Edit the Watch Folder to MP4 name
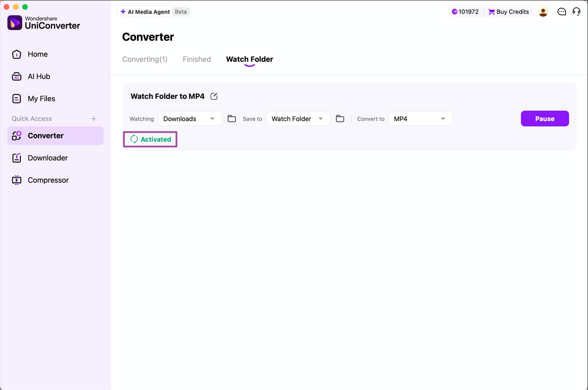The width and height of the screenshot is (588, 390). tap(214, 96)
